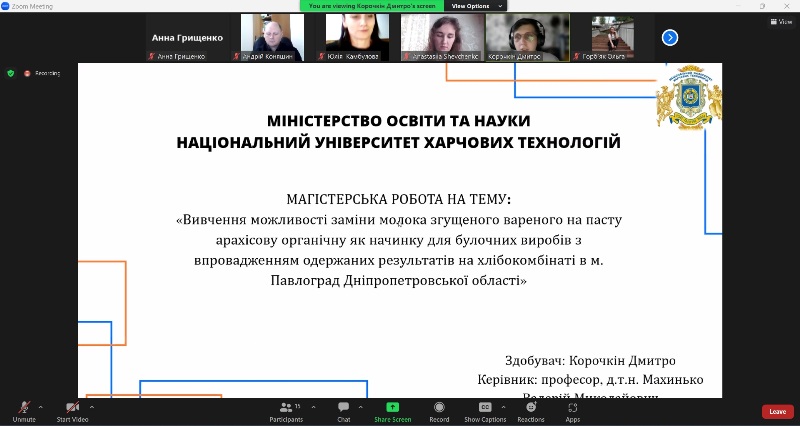Select Корочкін Дмитро video thumbnail
This screenshot has width=800, height=426.
coord(528,38)
